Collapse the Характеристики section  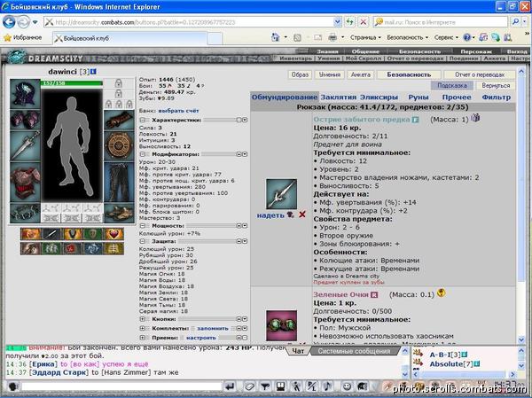pos(143,120)
